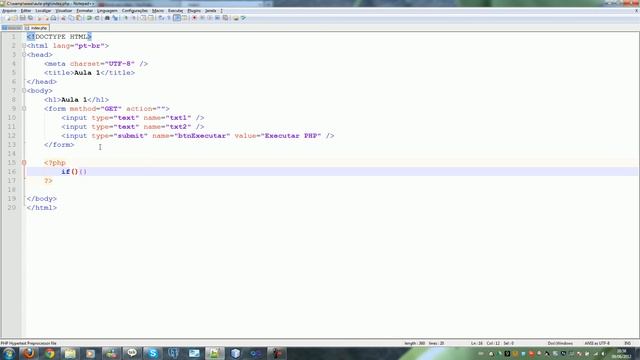This screenshot has height=360, width=640.
Task: Place cursor in 'if()' on line 16
Action: tap(70, 171)
